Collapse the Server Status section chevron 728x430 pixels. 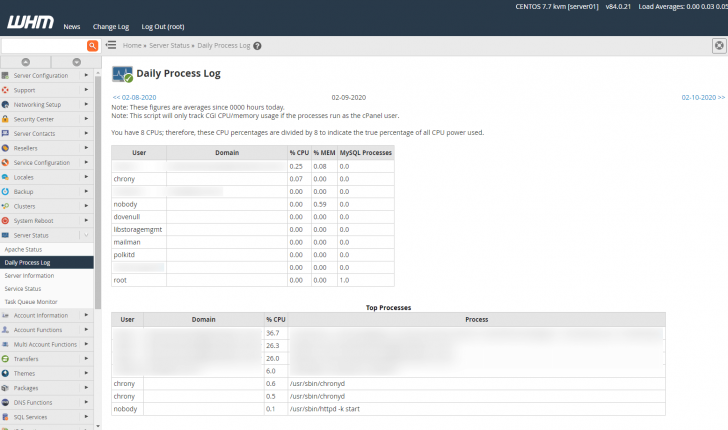[x=86, y=235]
